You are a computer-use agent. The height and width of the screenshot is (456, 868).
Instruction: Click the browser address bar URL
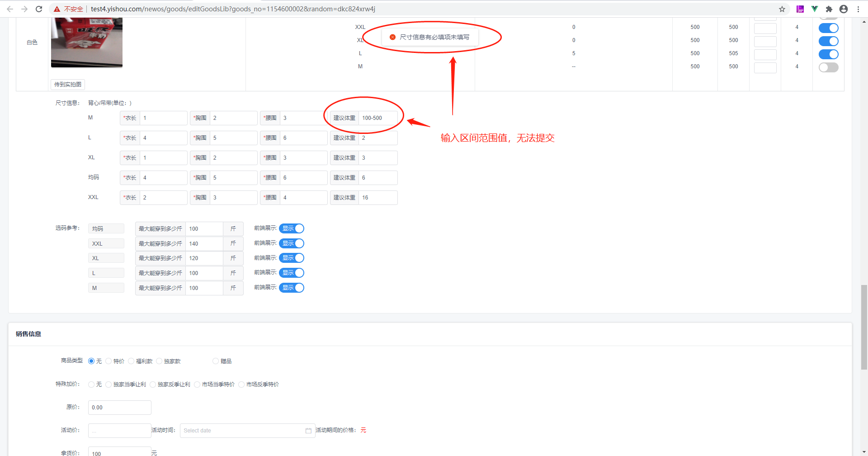(233, 9)
